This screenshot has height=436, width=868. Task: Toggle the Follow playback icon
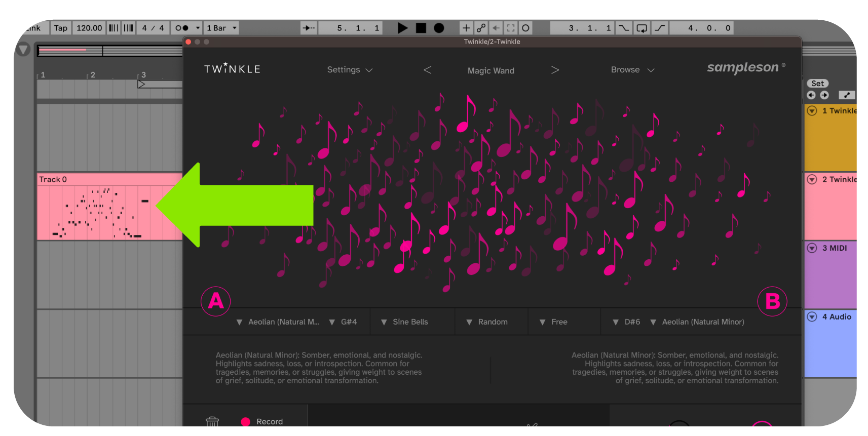point(309,28)
